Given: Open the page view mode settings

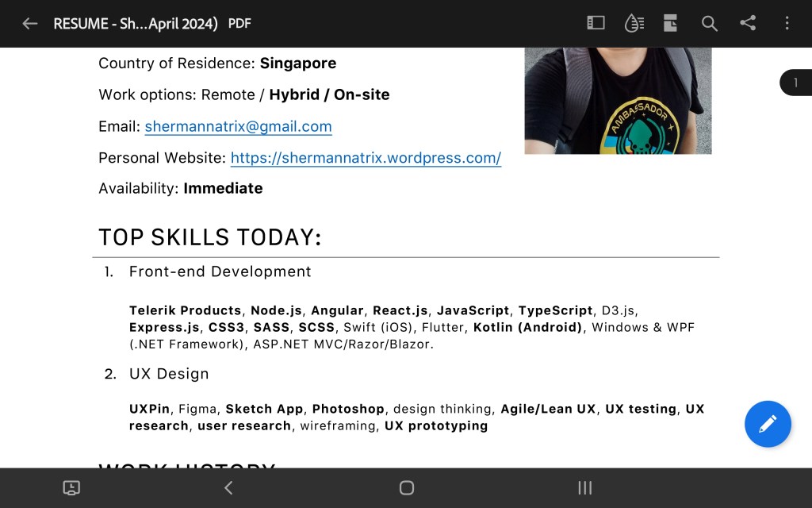Looking at the screenshot, I should [671, 23].
